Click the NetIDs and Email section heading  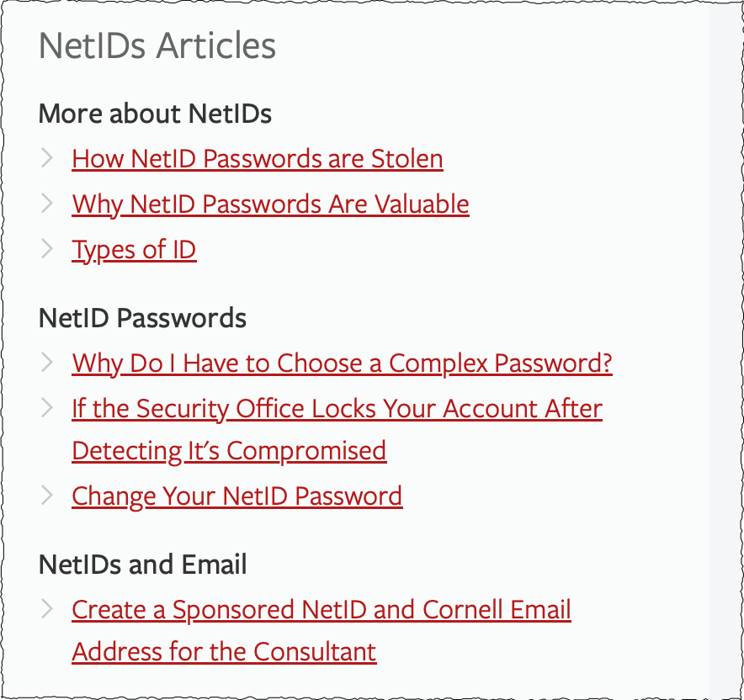tap(142, 565)
